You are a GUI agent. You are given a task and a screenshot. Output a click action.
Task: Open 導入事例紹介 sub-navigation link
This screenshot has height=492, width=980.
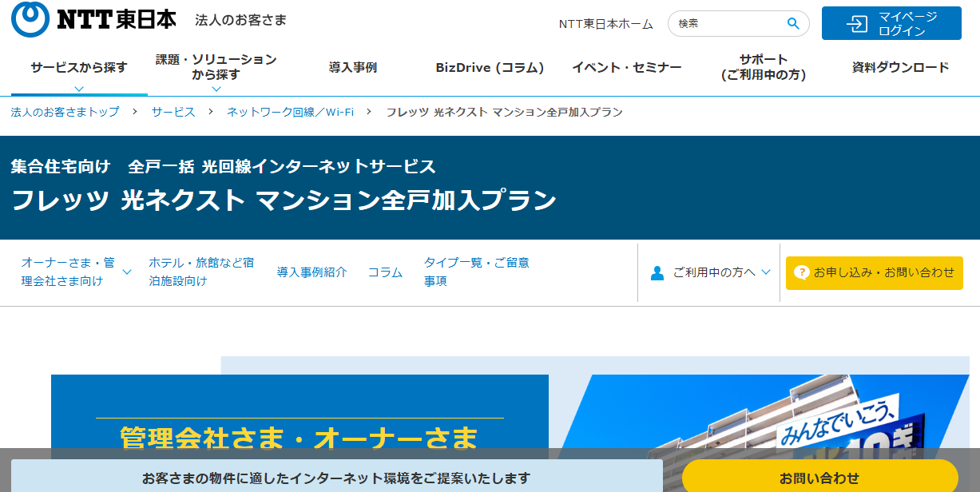312,272
